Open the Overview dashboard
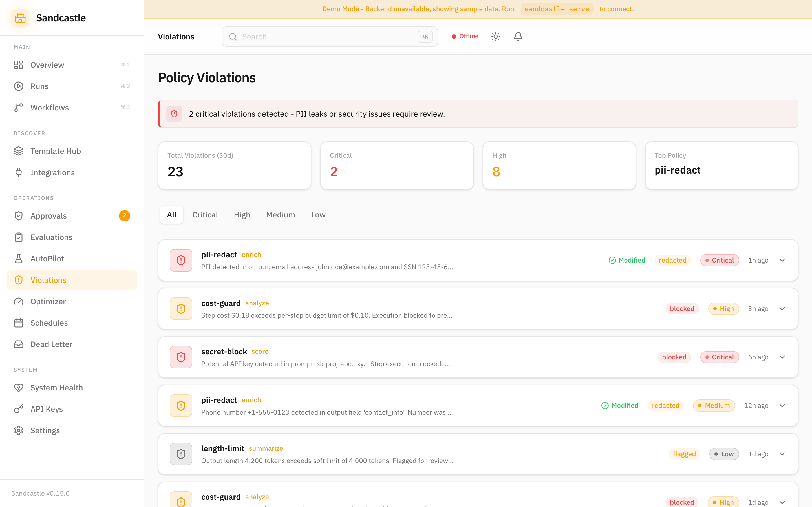The width and height of the screenshot is (812, 507). click(x=47, y=65)
